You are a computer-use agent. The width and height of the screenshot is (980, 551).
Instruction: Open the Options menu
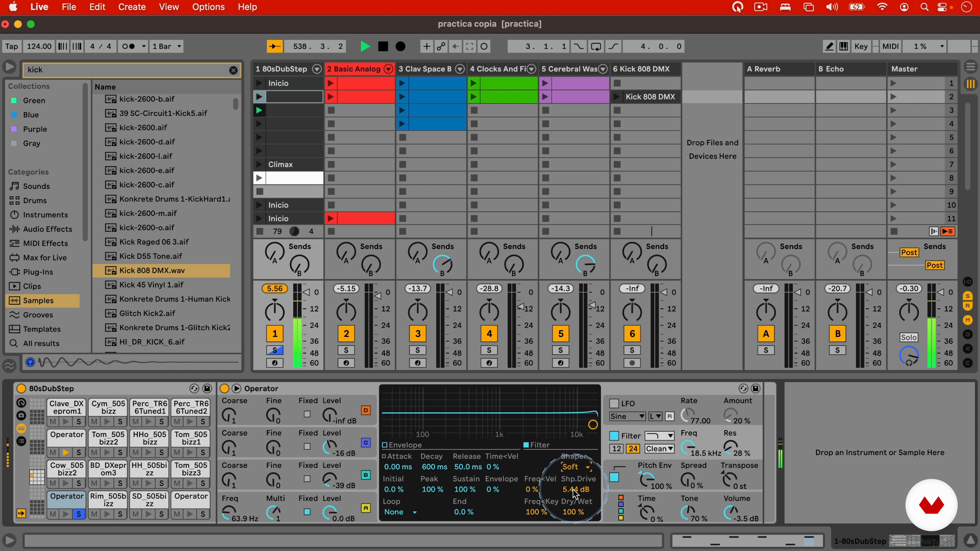[x=208, y=7]
